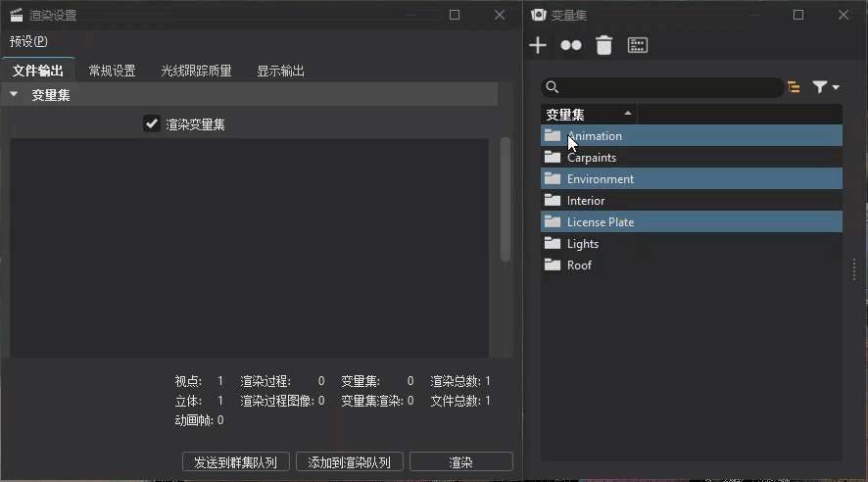The width and height of the screenshot is (868, 482).
Task: Open the filter funnel dropdown
Action: 825,87
